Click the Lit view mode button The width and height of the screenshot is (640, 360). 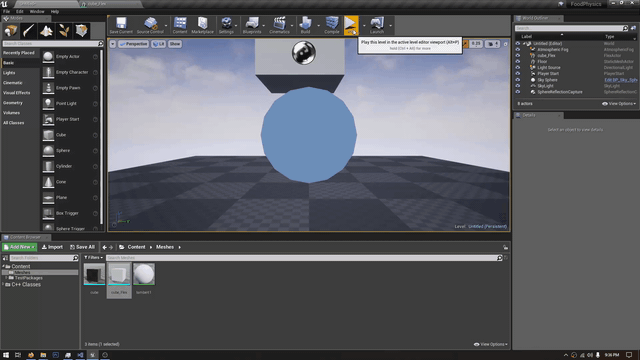[x=158, y=44]
